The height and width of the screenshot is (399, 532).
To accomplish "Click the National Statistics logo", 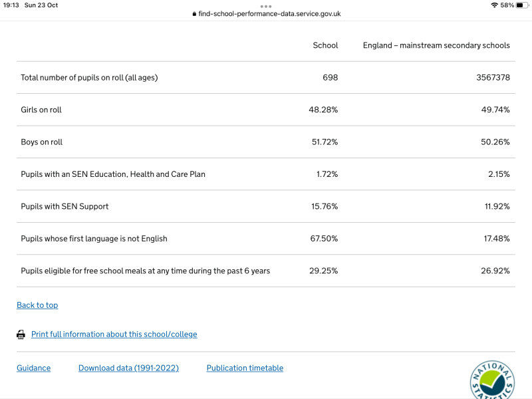I will coord(492,380).
